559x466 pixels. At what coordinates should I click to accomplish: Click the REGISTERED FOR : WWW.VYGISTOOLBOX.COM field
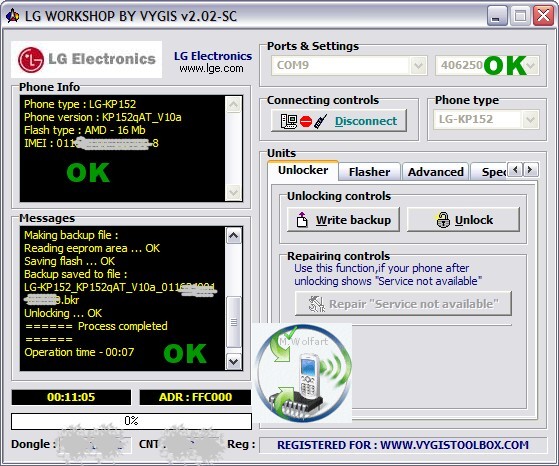[x=403, y=445]
